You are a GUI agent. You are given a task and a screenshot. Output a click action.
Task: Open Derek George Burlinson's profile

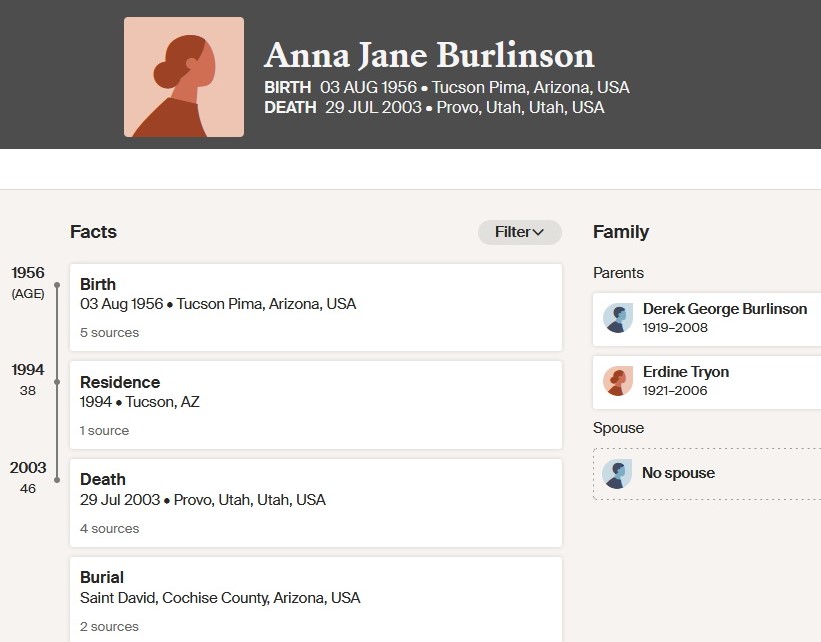[x=724, y=309]
